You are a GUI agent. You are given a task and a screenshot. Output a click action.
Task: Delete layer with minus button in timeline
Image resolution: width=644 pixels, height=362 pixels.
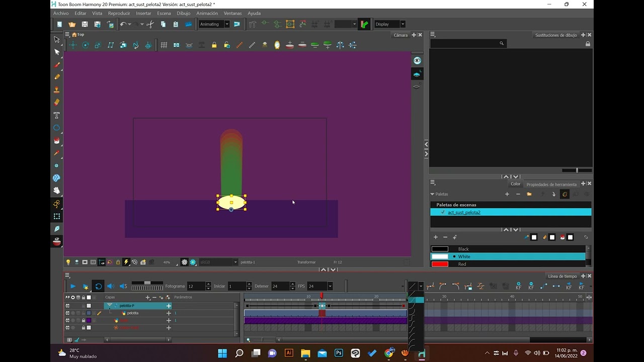coord(154,297)
